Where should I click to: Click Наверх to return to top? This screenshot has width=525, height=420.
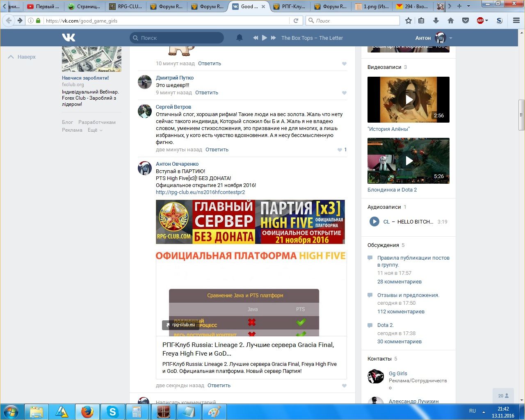tap(22, 57)
